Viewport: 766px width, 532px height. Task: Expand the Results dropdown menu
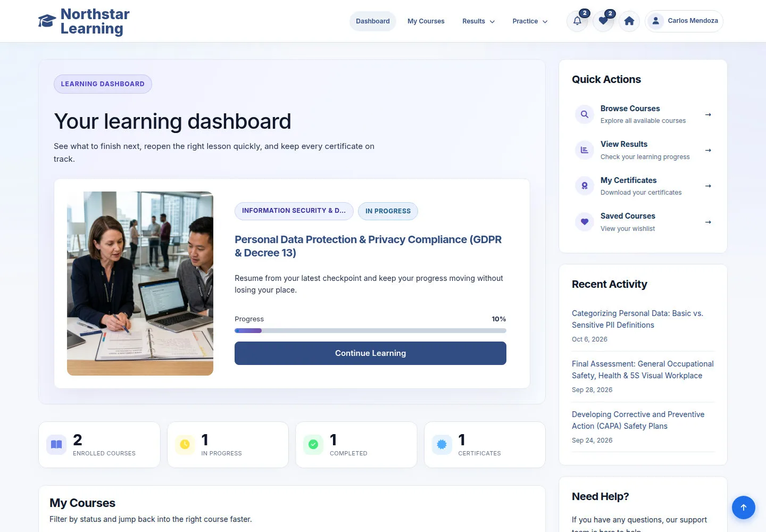[x=478, y=21]
